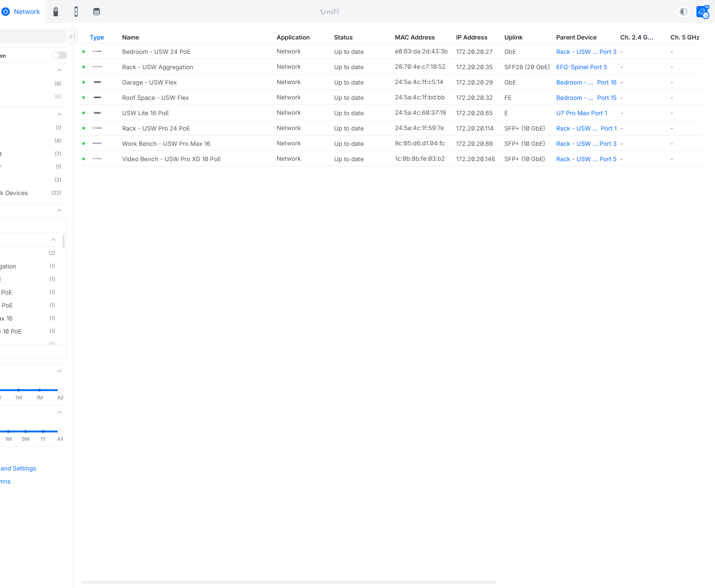Viewport: 715px width, 588px height.
Task: Open the 'Rack - USW ... Port 1' link
Action: (x=586, y=129)
